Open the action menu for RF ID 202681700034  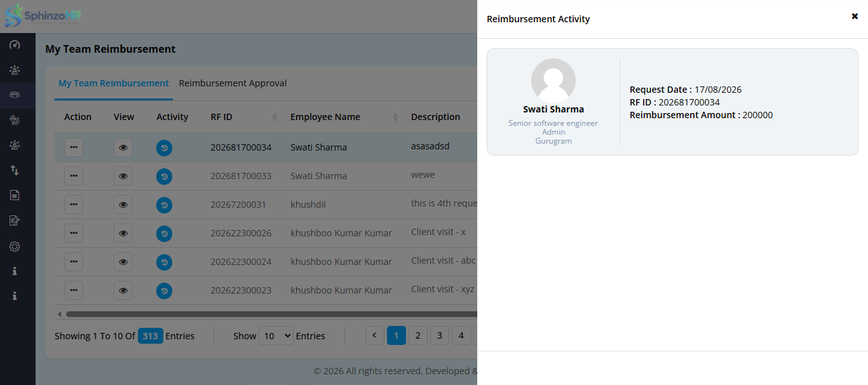[74, 147]
